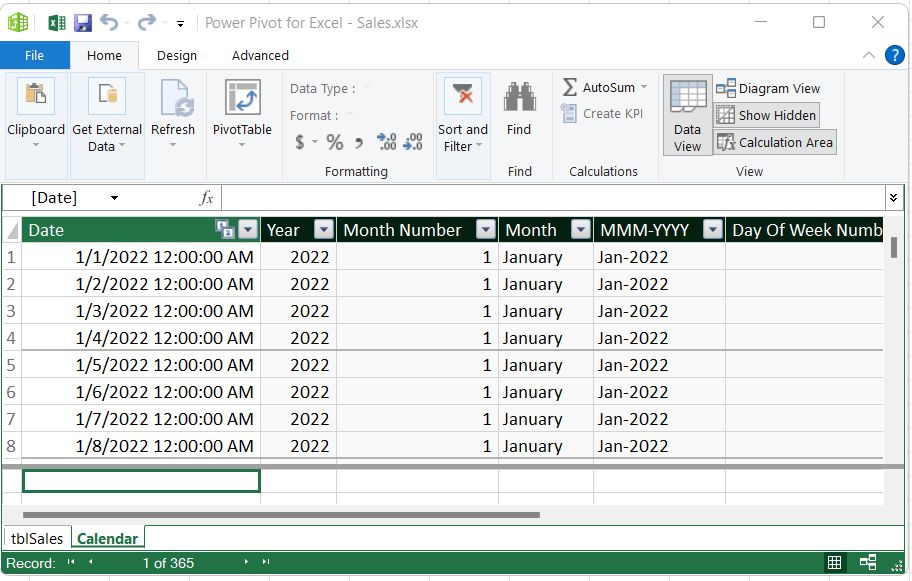Click the Power Pivot app icon in title bar
912x581 pixels.
(17, 23)
